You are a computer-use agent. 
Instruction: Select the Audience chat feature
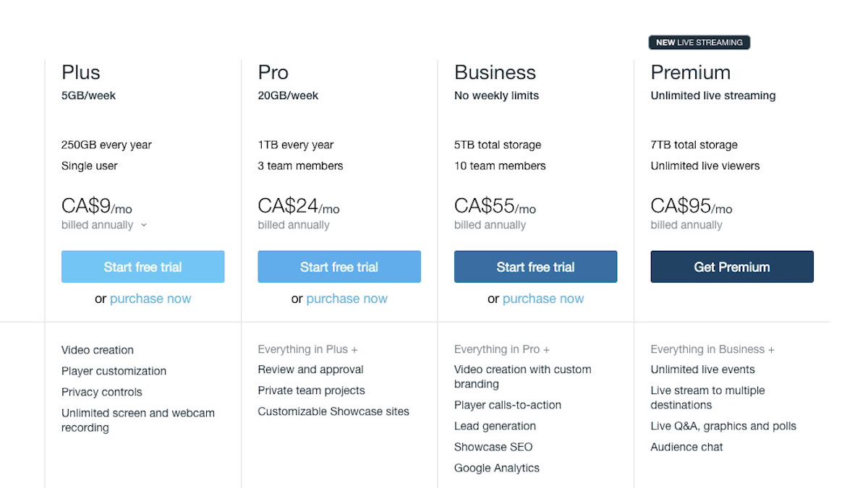pyautogui.click(x=686, y=447)
